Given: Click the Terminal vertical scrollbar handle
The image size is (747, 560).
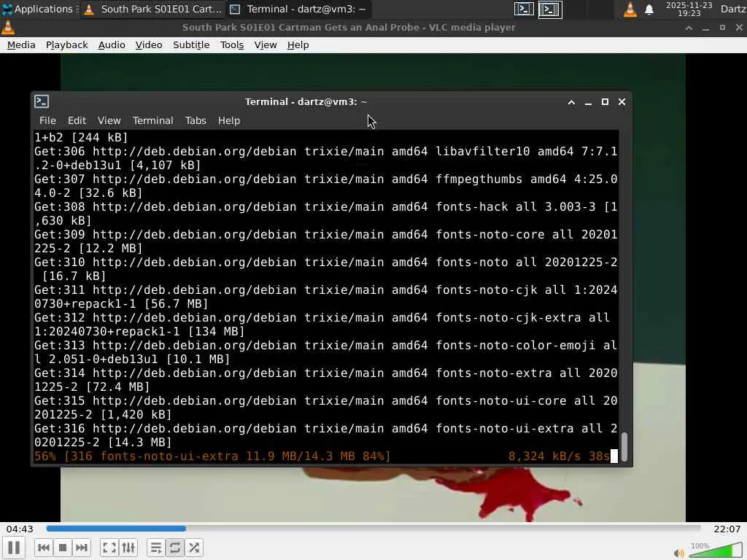Looking at the screenshot, I should pyautogui.click(x=624, y=447).
